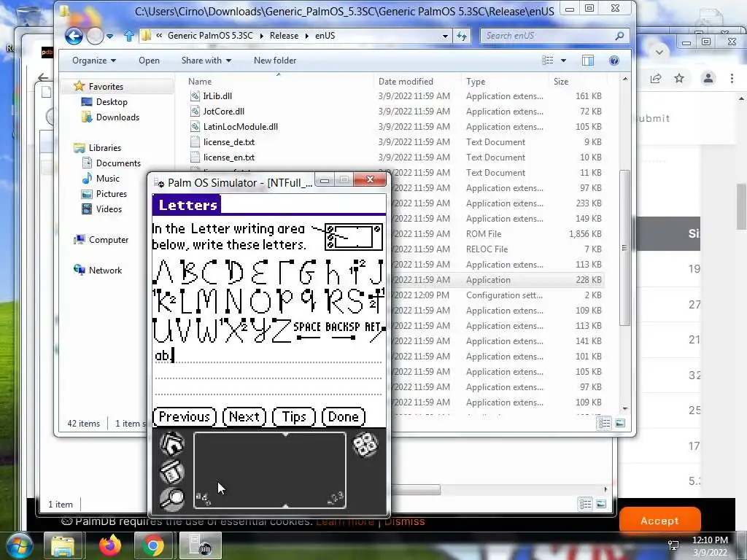Click Chrome share page icon
The height and width of the screenshot is (560, 747).
[x=656, y=79]
